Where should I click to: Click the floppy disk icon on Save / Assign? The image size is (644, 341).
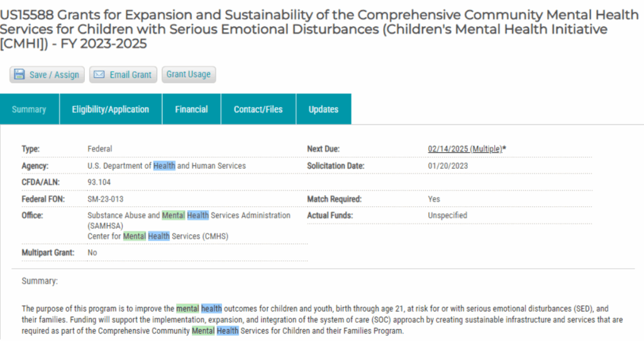(x=19, y=75)
